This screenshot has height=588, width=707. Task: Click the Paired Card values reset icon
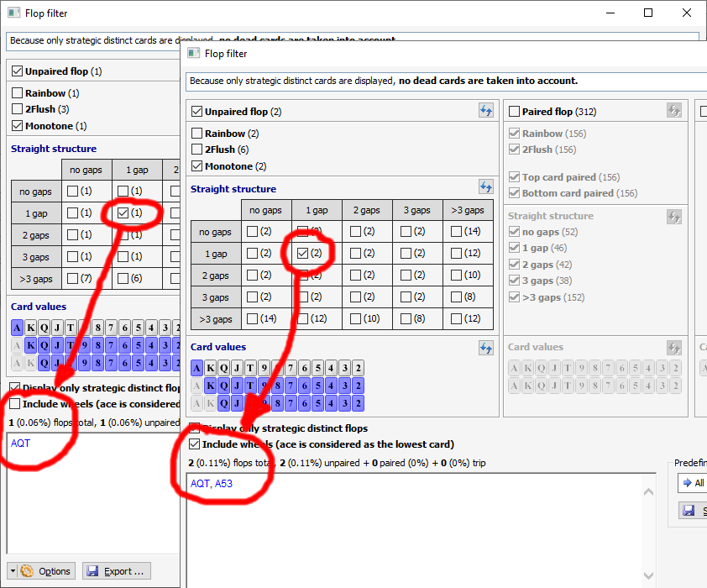pos(674,348)
